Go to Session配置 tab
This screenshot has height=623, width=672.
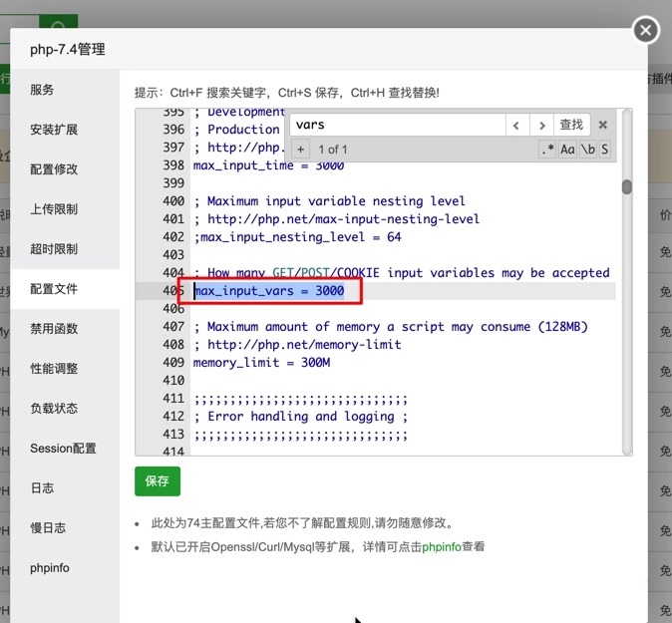point(63,449)
